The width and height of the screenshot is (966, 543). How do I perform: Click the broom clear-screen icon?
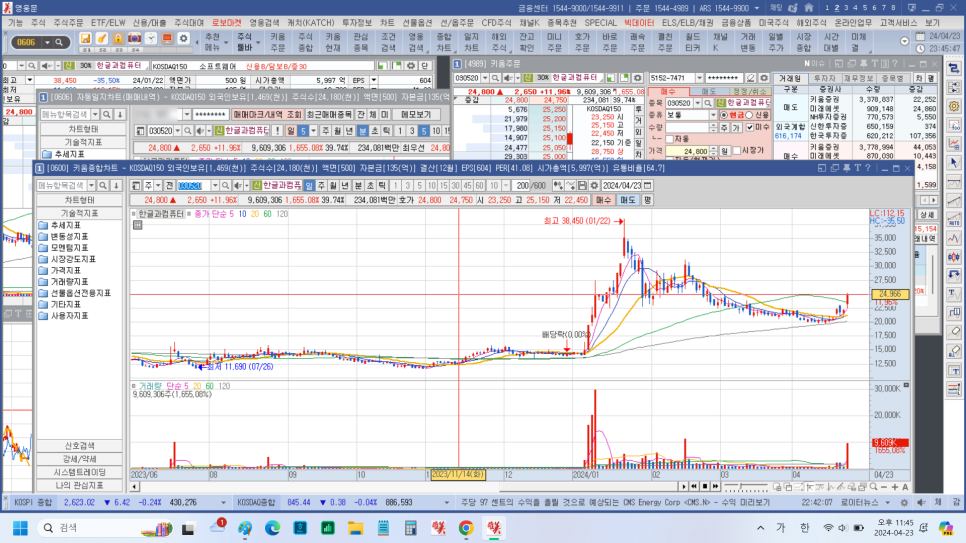pos(102,39)
